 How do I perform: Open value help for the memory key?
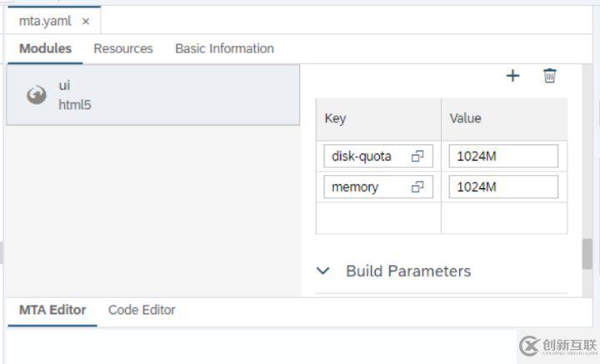click(x=417, y=187)
